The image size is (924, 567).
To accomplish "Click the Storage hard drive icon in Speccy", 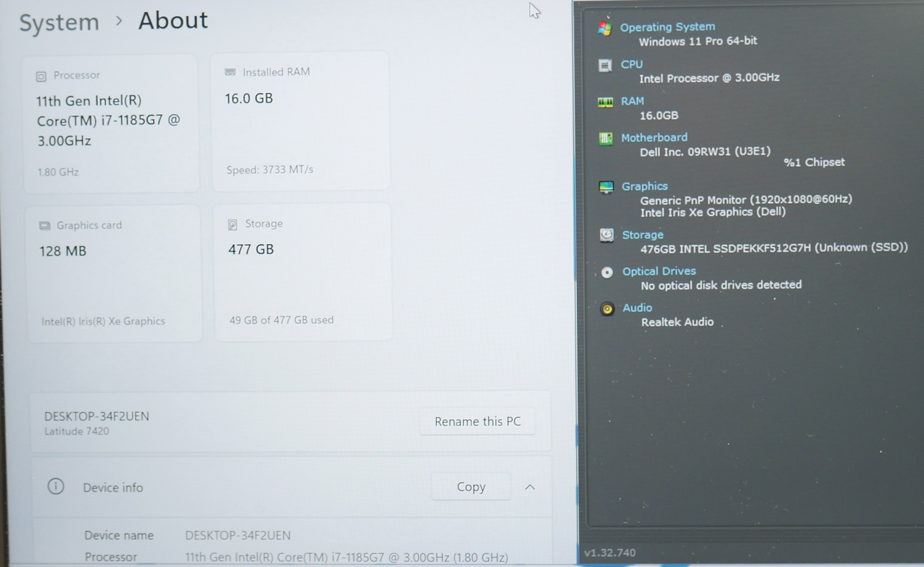I will (x=606, y=235).
